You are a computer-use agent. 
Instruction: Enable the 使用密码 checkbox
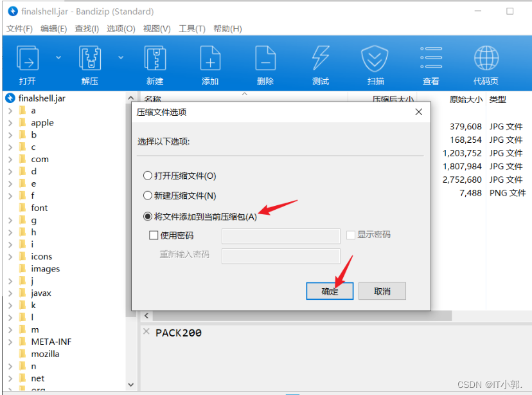[154, 235]
